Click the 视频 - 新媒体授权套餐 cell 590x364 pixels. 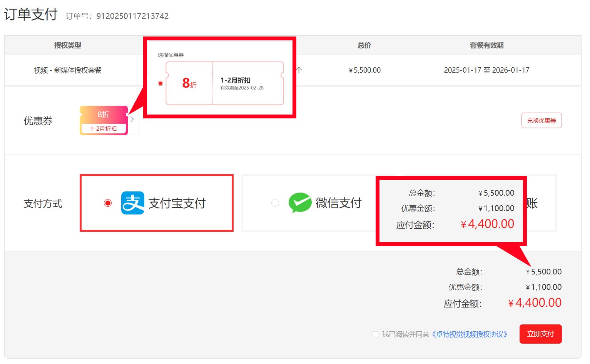click(68, 70)
